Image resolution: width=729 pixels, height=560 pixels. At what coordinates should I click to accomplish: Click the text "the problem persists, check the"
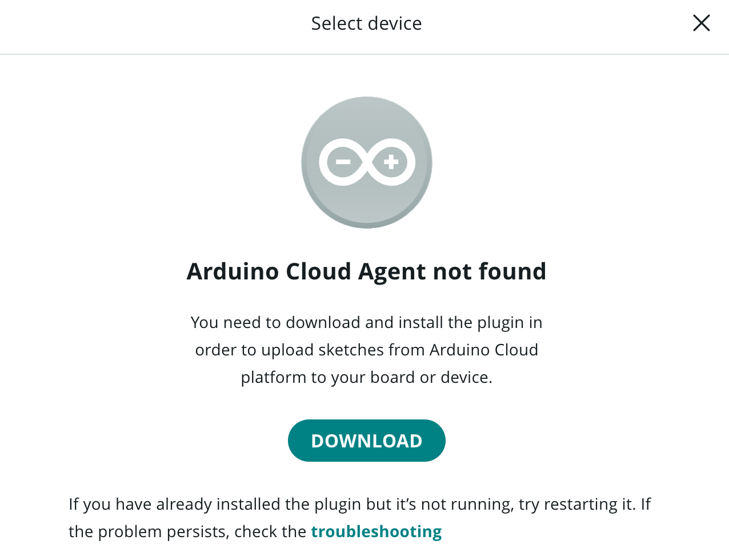point(187,531)
